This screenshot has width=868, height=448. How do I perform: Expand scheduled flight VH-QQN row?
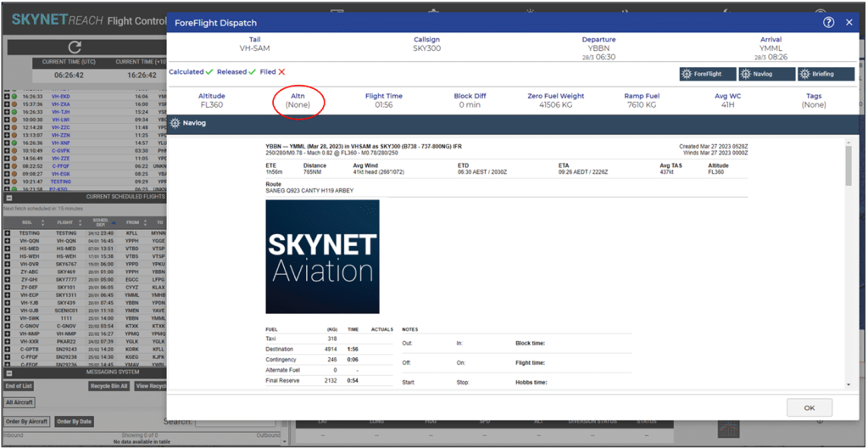[7, 241]
